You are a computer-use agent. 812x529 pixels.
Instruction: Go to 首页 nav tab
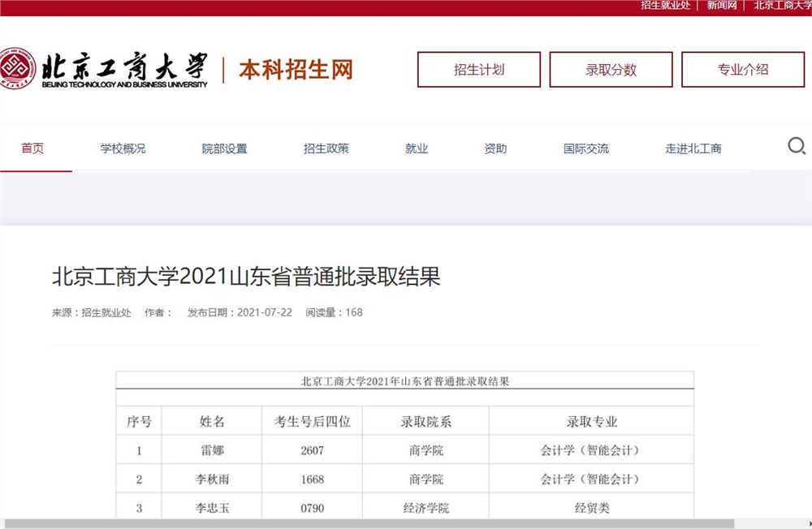coord(32,148)
